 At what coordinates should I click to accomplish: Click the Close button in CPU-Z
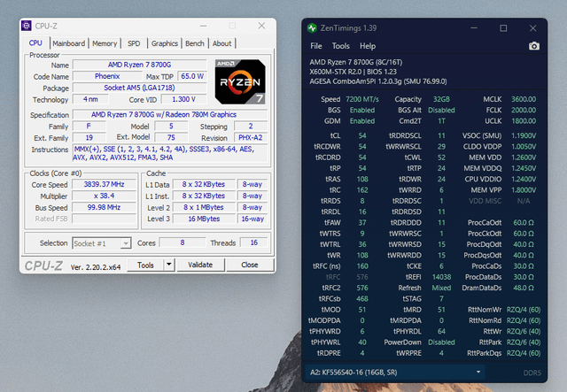point(250,265)
